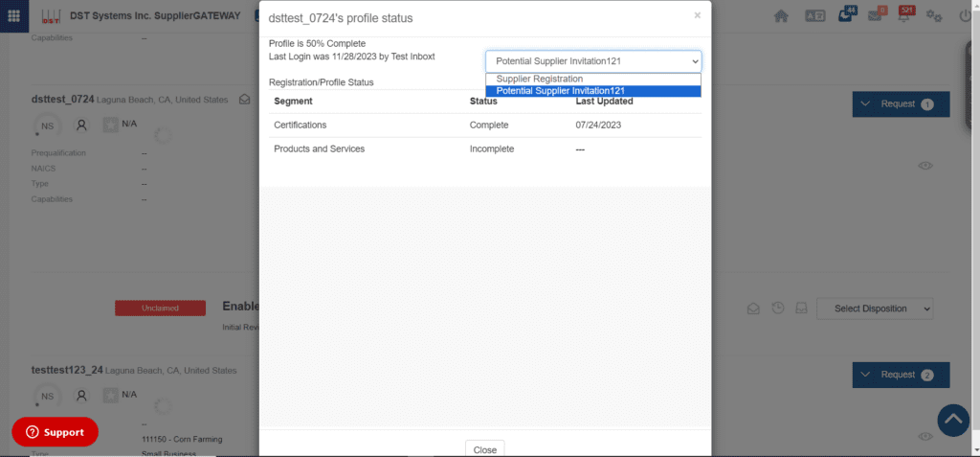Open the alerts bell with red badge
The width and height of the screenshot is (980, 457).
[904, 15]
